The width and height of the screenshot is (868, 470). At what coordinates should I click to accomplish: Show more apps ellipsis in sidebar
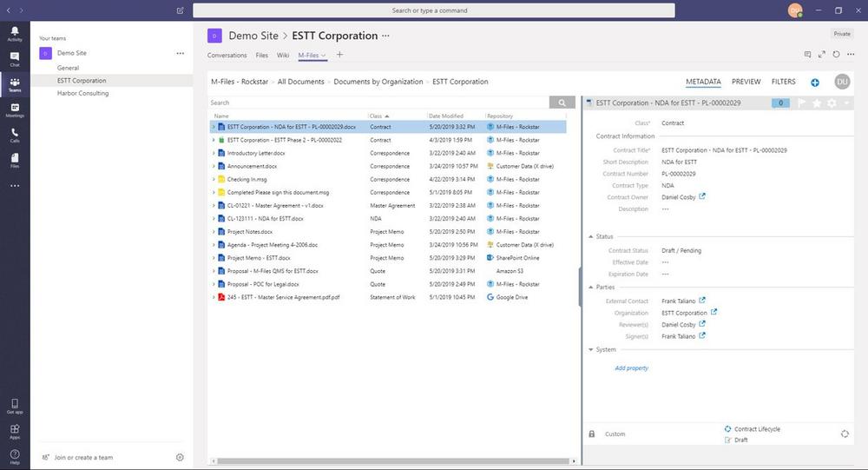coord(15,186)
